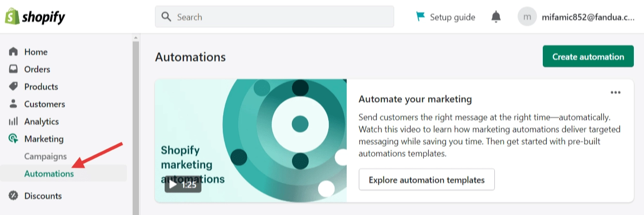Click the Marketing target icon

(x=14, y=139)
